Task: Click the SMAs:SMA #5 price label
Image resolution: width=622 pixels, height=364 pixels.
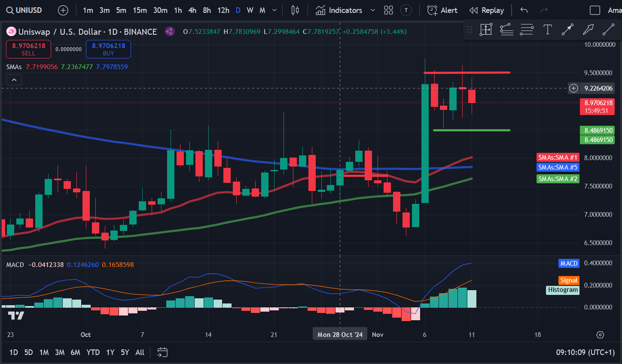Action: tap(558, 167)
